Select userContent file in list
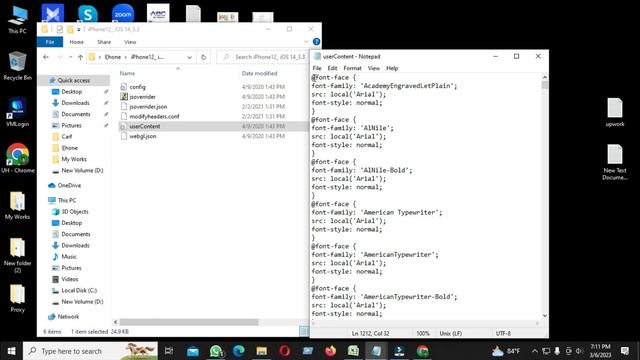 [144, 126]
